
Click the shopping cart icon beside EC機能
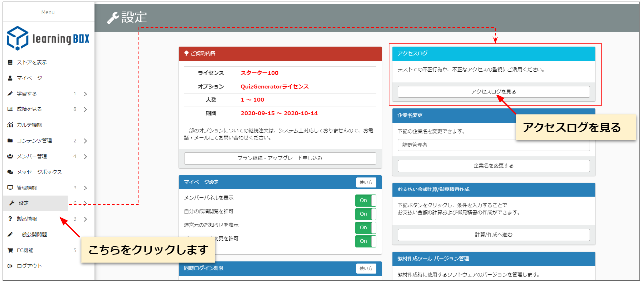coord(10,250)
